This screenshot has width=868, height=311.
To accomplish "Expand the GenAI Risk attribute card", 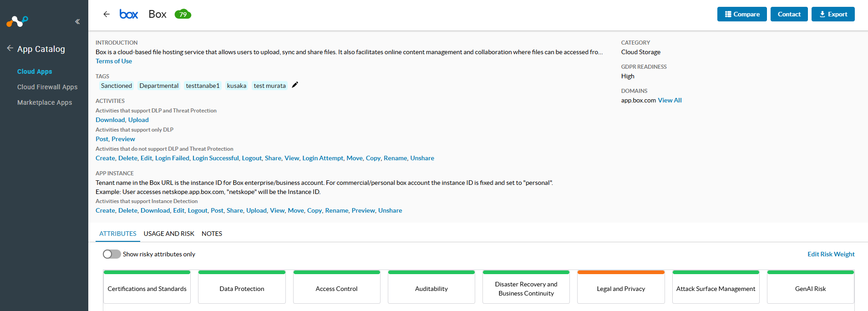I will 810,289.
